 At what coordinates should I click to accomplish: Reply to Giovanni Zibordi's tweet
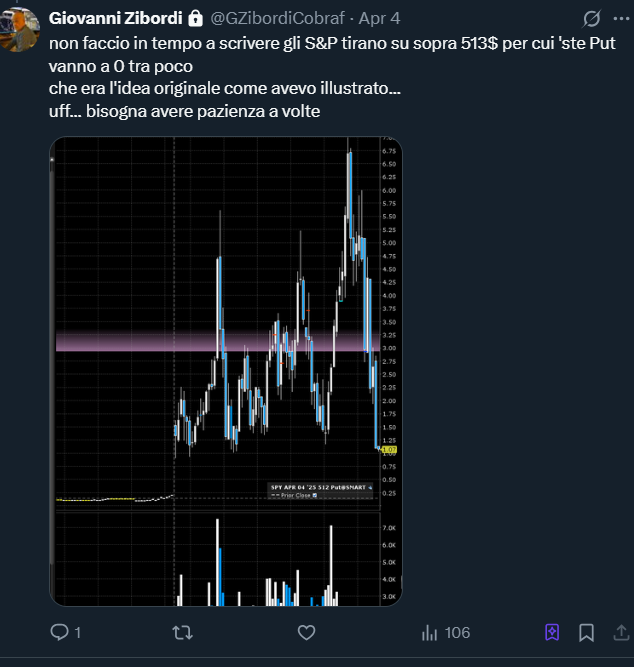[x=59, y=632]
